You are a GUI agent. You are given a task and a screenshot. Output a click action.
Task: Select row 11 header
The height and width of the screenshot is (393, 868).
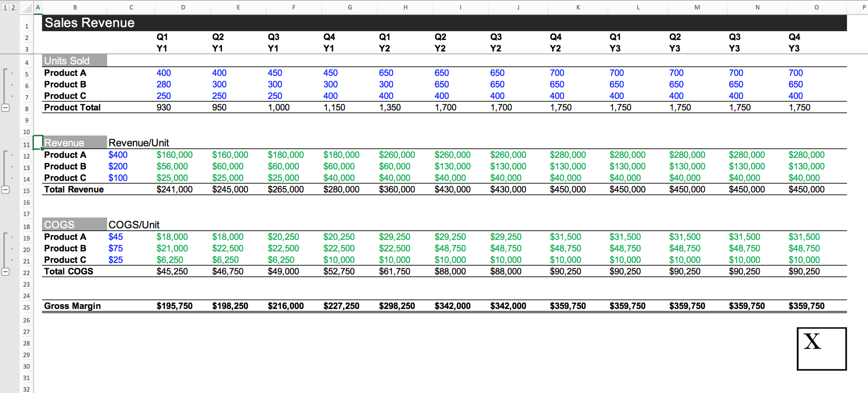click(26, 145)
